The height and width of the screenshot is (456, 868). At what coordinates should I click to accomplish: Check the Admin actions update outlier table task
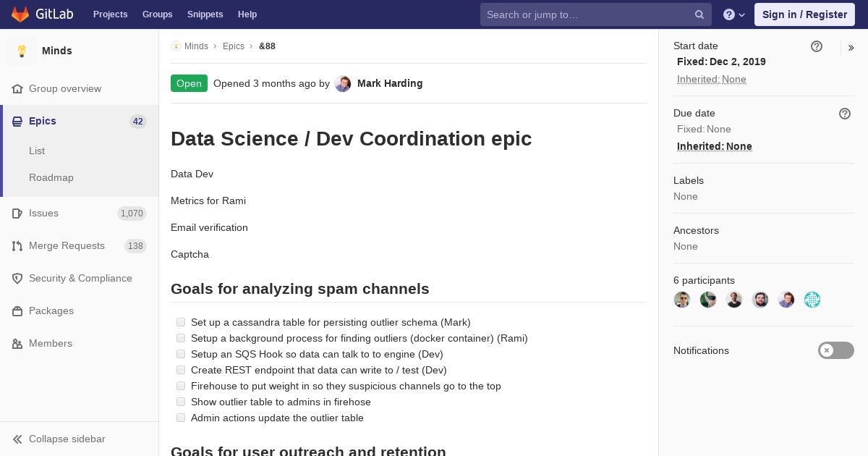(181, 418)
